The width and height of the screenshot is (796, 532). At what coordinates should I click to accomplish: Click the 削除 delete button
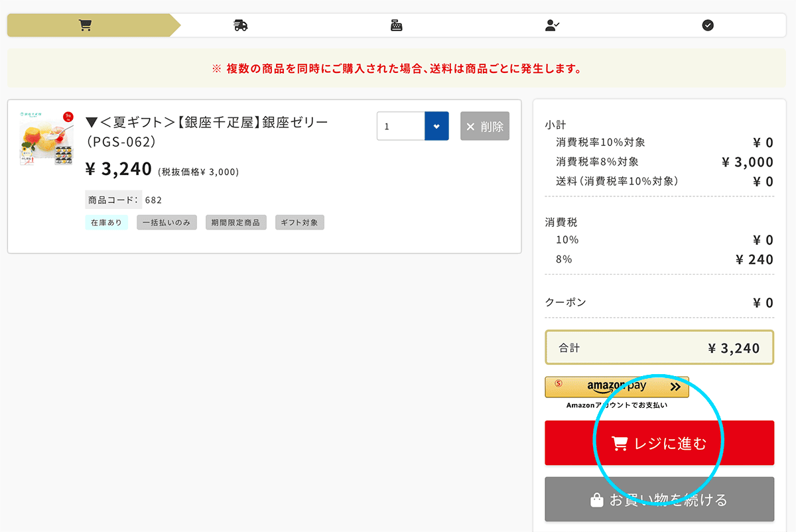[x=485, y=126]
